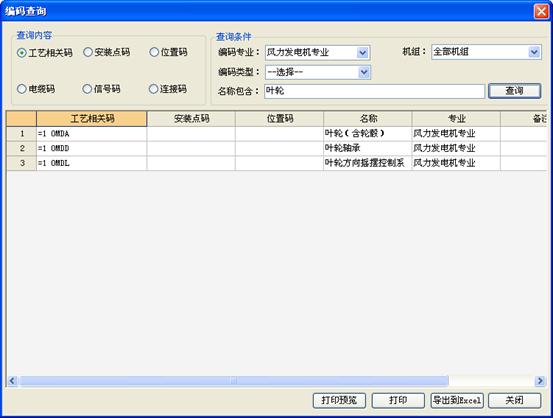Open the 编码类型 dropdown
The image size is (553, 418).
point(364,73)
